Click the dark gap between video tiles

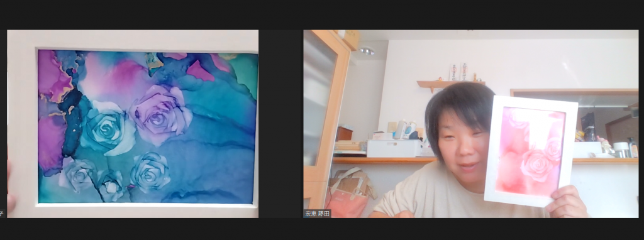pyautogui.click(x=281, y=124)
